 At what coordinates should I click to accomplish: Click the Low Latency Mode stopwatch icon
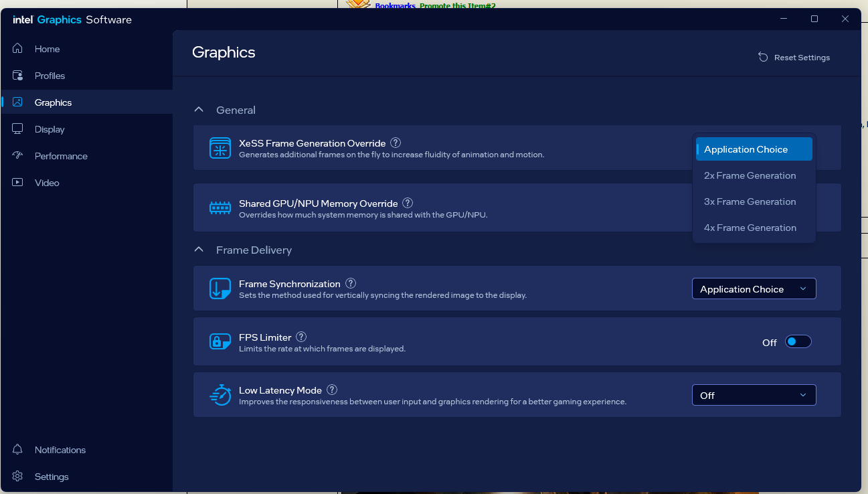pos(220,395)
